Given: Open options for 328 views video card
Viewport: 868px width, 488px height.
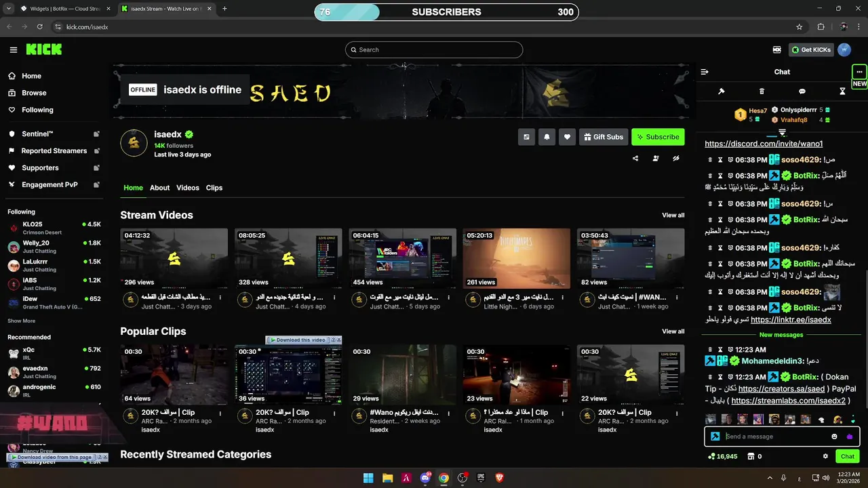Looking at the screenshot, I should pyautogui.click(x=334, y=298).
